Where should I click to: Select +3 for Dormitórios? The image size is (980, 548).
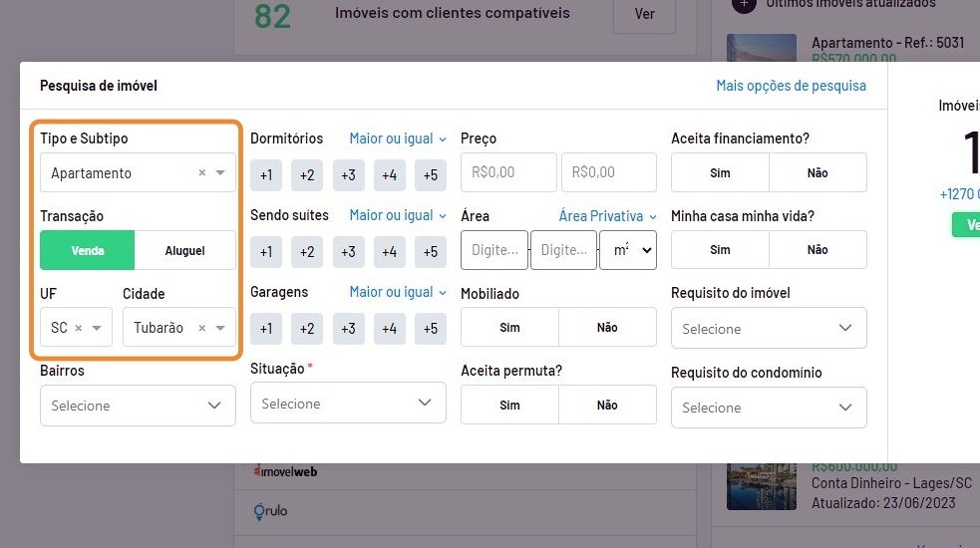(x=348, y=175)
